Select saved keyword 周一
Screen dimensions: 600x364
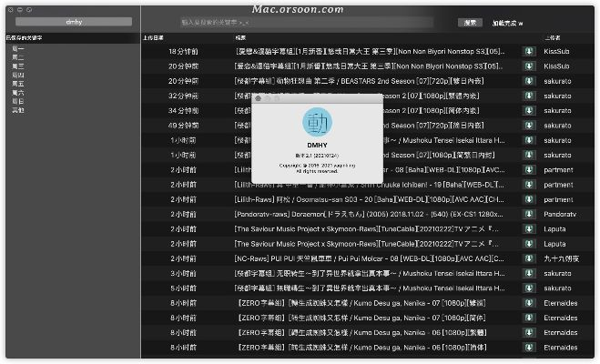point(18,48)
